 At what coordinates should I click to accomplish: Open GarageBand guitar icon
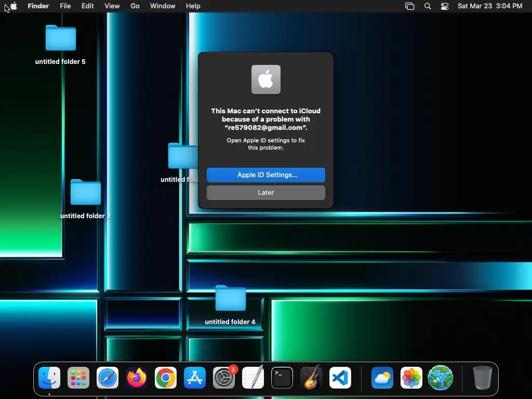click(311, 378)
